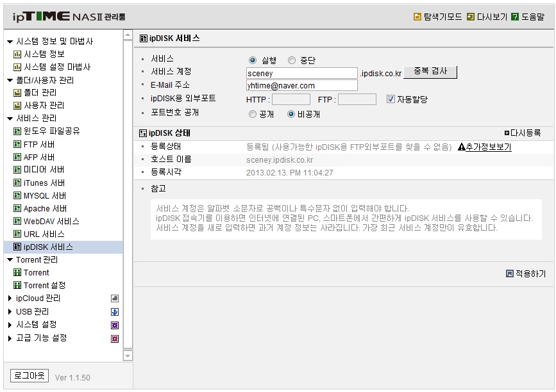
Task: Open the FTP 서버 menu item
Action: point(39,145)
